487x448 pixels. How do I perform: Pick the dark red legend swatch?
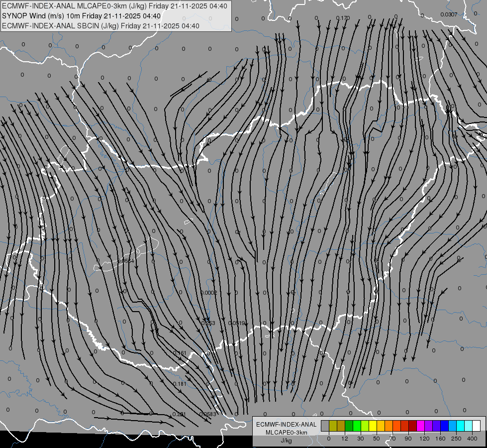413,426
